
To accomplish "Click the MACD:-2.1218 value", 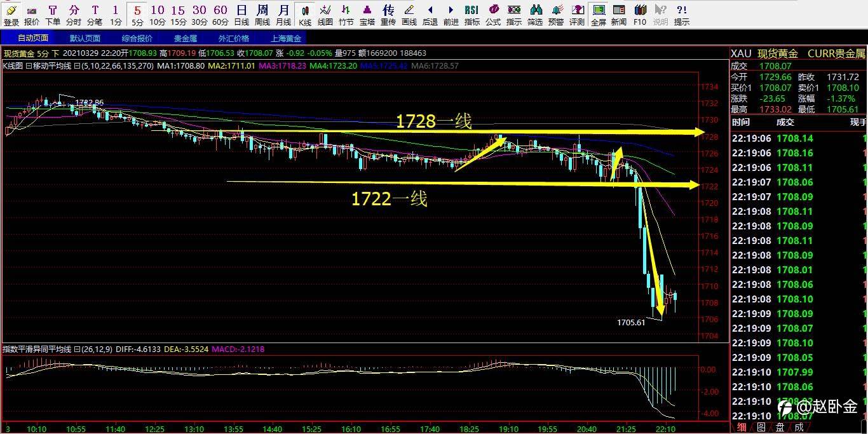I will coord(238,349).
